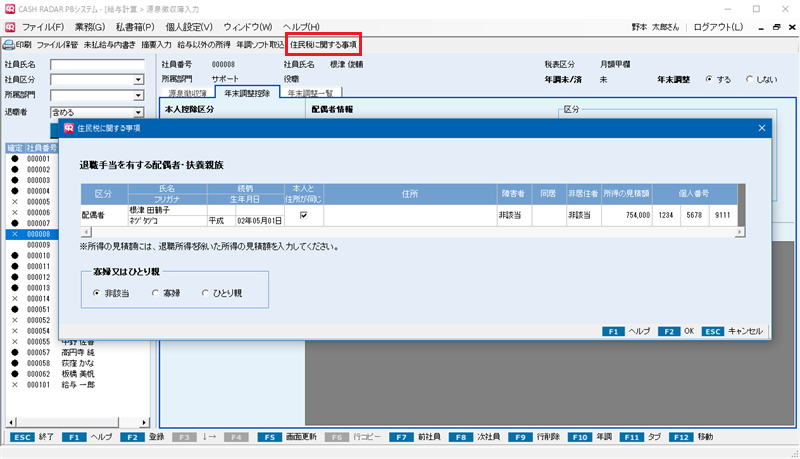800x459 pixels.
Task: Cancel the dialog with ESC キャンセル
Action: pyautogui.click(x=733, y=332)
